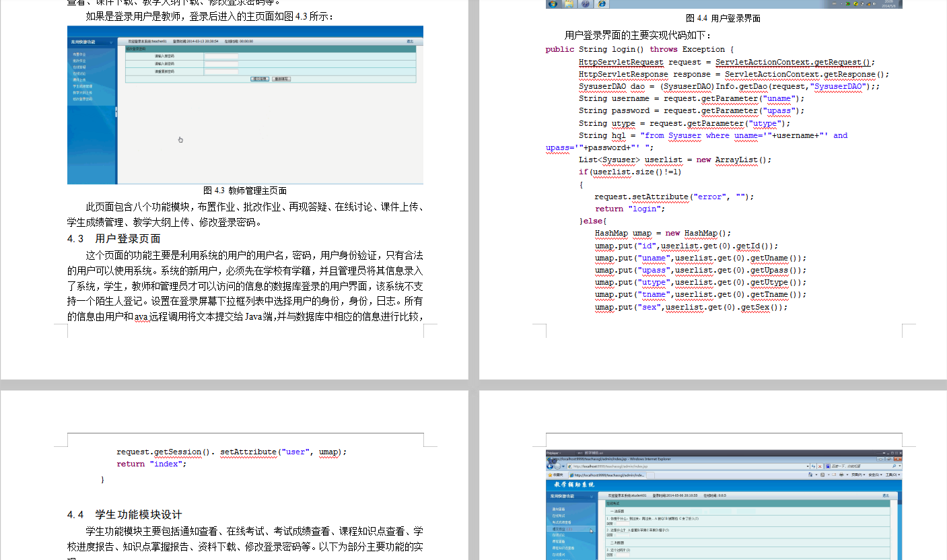Click the List<Sysuser> userlist code line
This screenshot has height=560, width=947.
tap(675, 160)
